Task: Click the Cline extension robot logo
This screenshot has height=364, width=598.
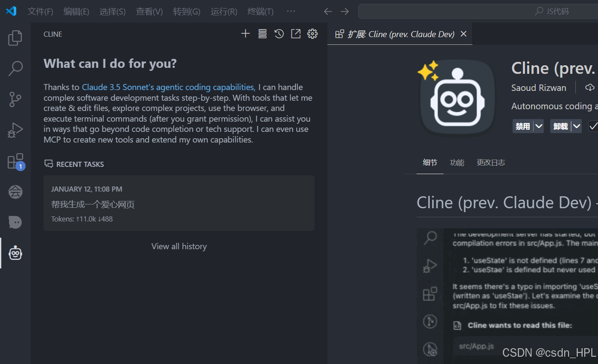Action: click(456, 98)
